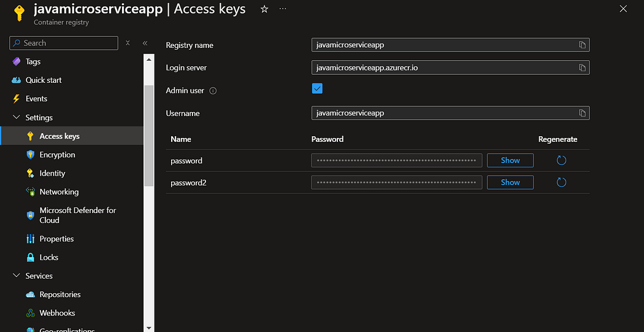Show the password value
644x332 pixels.
pyautogui.click(x=510, y=160)
